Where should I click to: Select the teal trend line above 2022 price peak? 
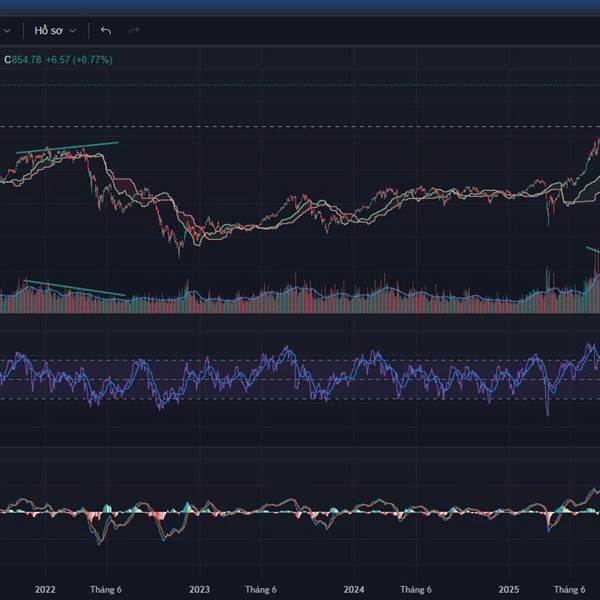pos(68,148)
